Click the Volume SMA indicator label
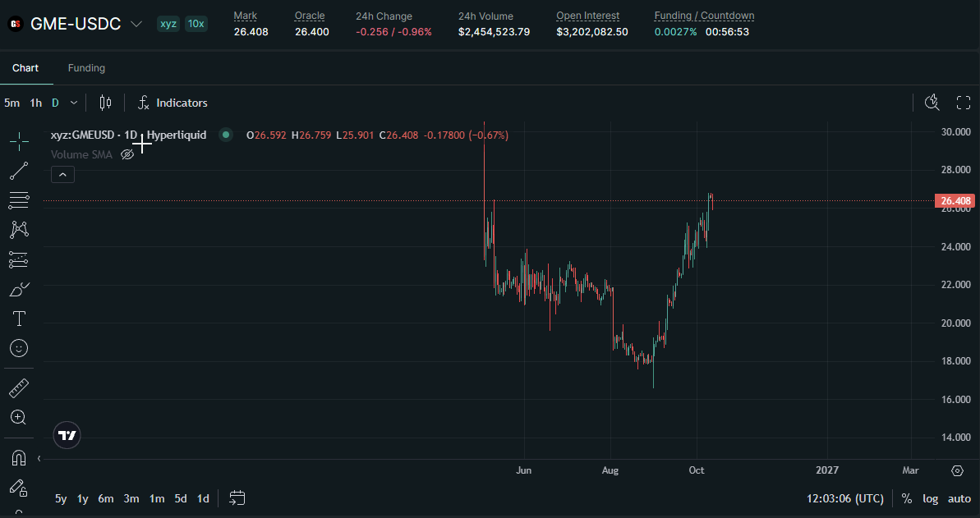This screenshot has height=518, width=980. pyautogui.click(x=81, y=154)
